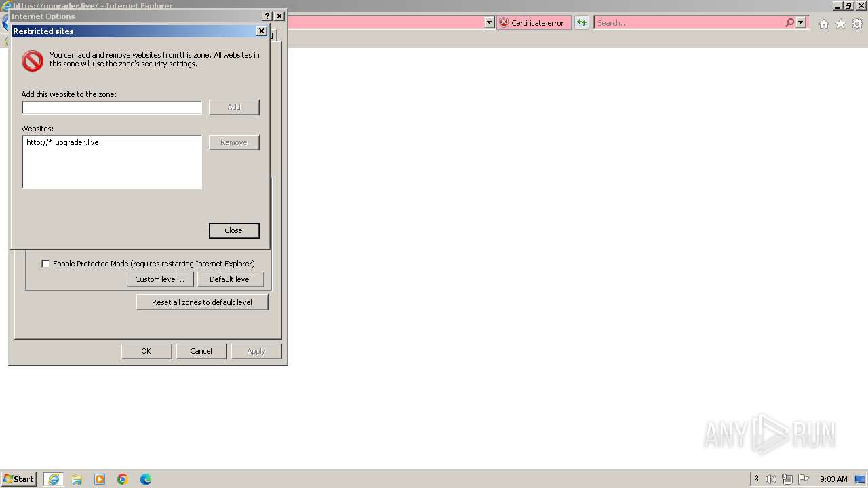Restore the Internet Explorer window
868x488 pixels.
click(x=848, y=5)
